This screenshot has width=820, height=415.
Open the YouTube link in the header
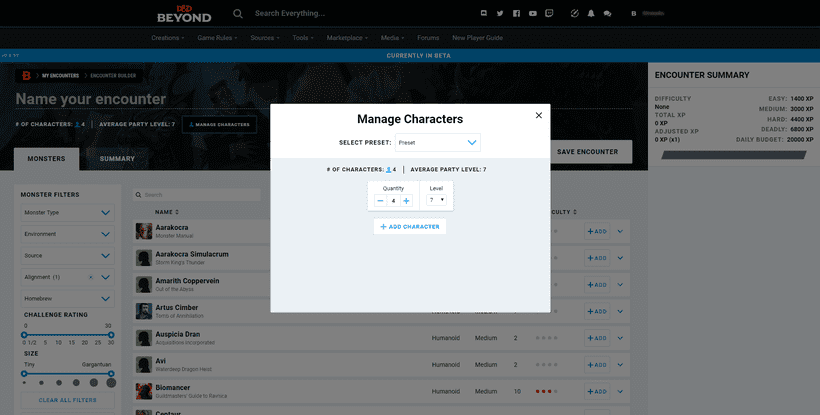532,14
